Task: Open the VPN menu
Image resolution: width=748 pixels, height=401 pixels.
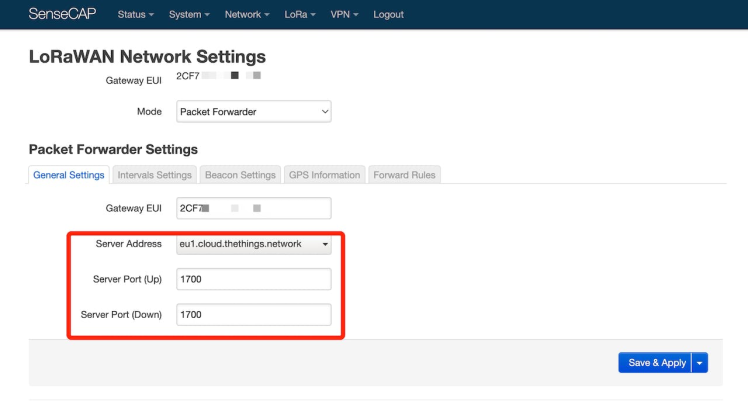Action: pos(344,14)
